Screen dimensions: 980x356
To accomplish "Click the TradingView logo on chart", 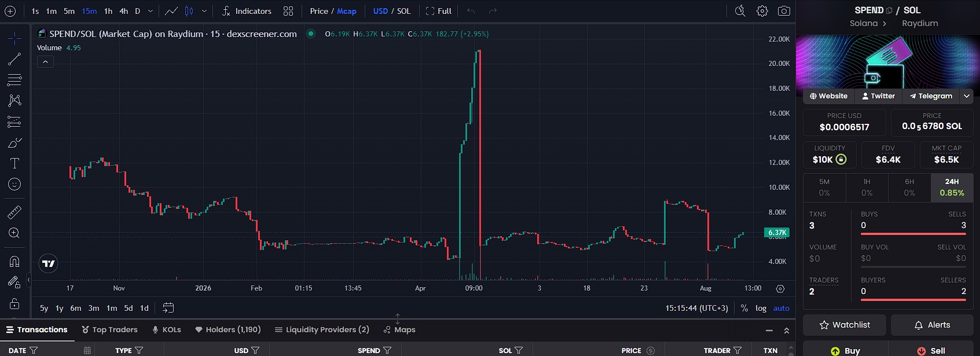I will (x=48, y=263).
